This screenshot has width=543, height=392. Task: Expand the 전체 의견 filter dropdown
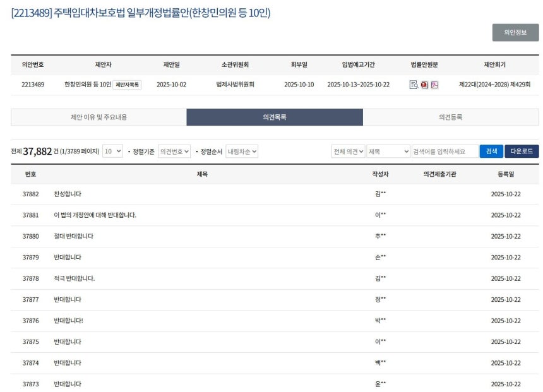[x=348, y=151]
